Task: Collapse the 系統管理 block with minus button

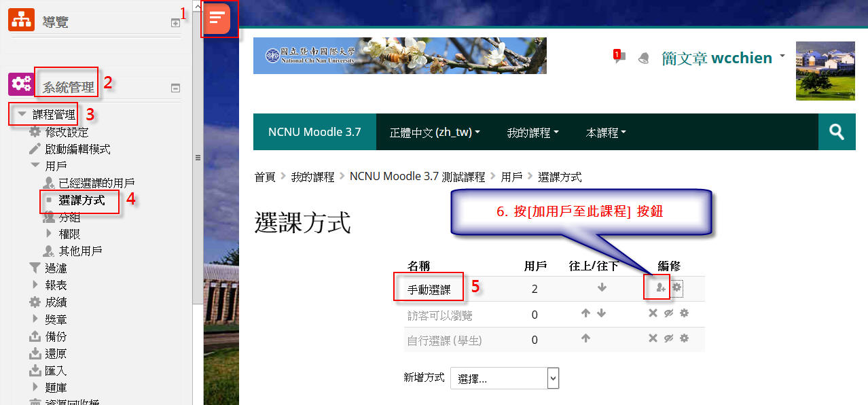Action: pyautogui.click(x=175, y=88)
